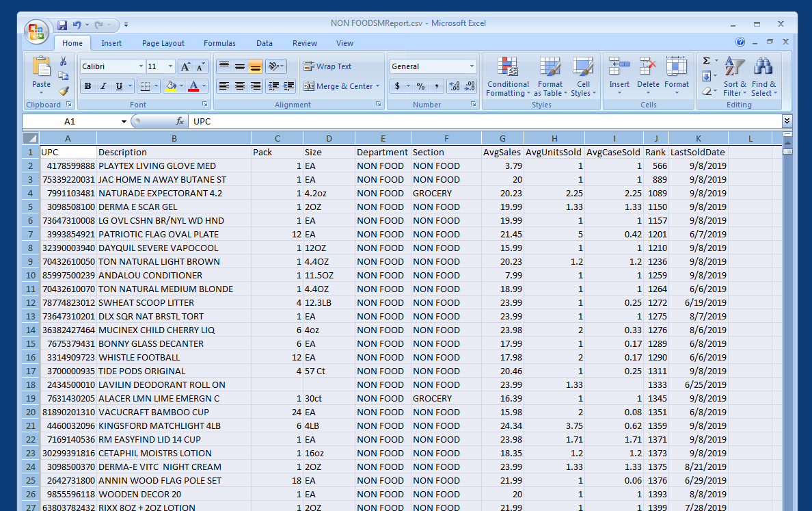Open the Name Box dropdown arrow
This screenshot has height=511, width=812.
tap(124, 121)
